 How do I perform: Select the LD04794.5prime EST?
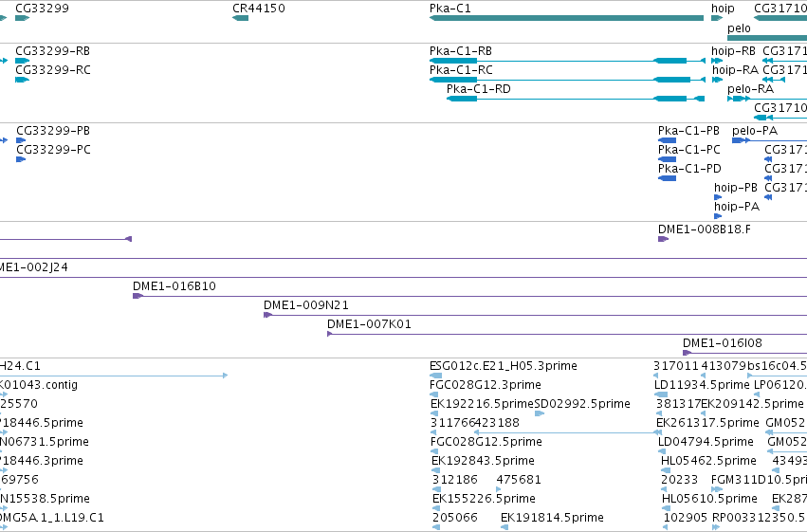(661, 451)
